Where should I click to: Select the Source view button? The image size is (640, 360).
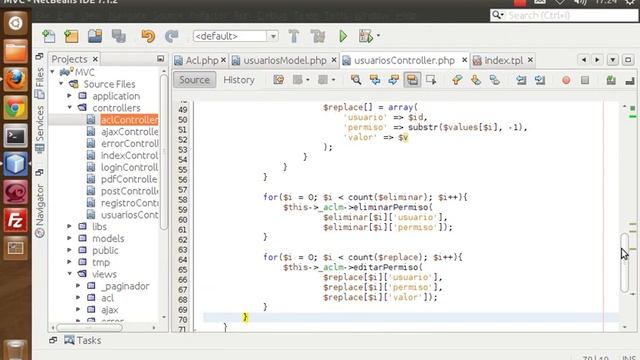194,80
